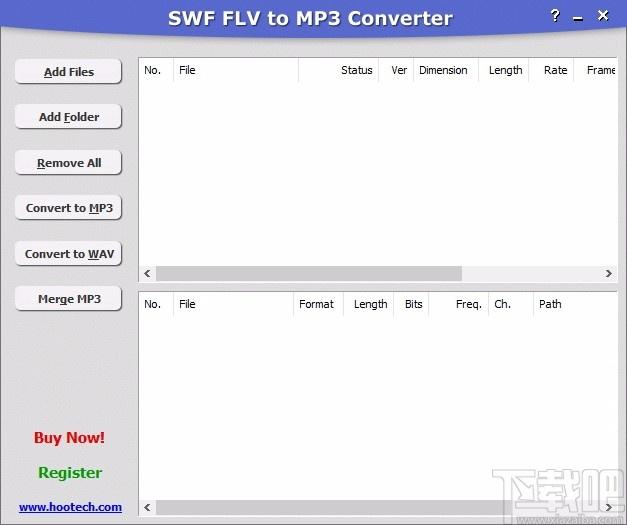The width and height of the screenshot is (627, 525).
Task: Visit www.hootech.com website link
Action: click(x=70, y=507)
